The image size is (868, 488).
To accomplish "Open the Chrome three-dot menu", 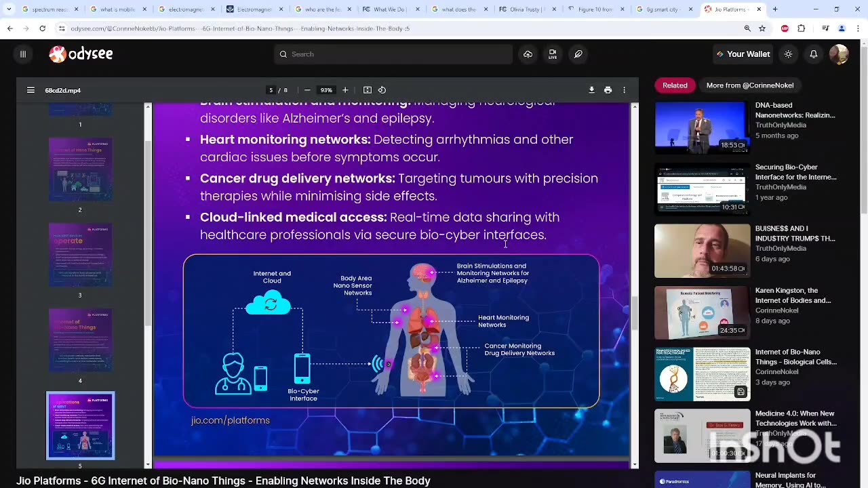I will [857, 28].
